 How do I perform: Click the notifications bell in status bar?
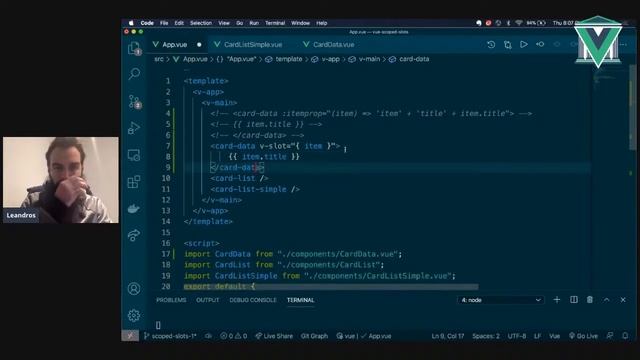pos(625,336)
